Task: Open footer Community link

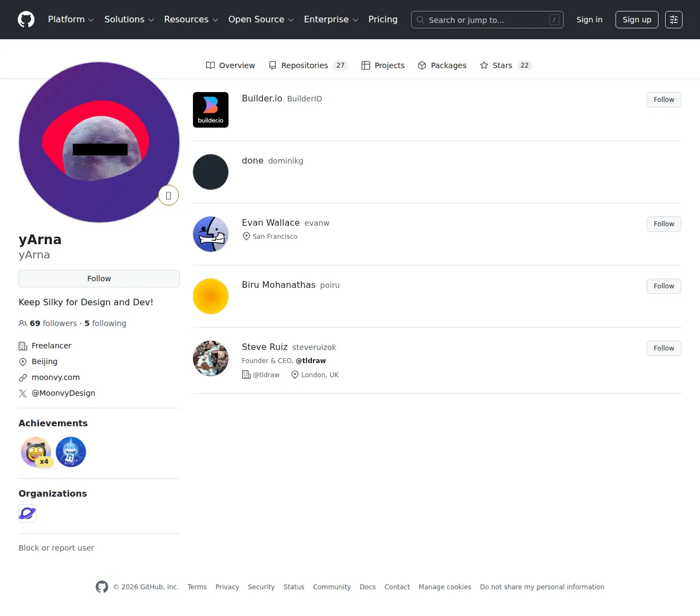Action: [x=332, y=587]
